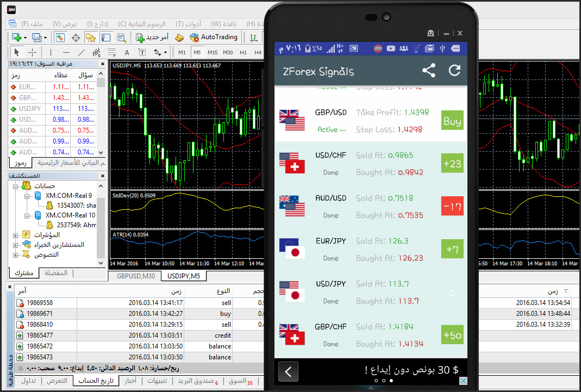Click the Refresh icon in ZForex Signals
Screen dimensions: 581x392
coord(455,70)
